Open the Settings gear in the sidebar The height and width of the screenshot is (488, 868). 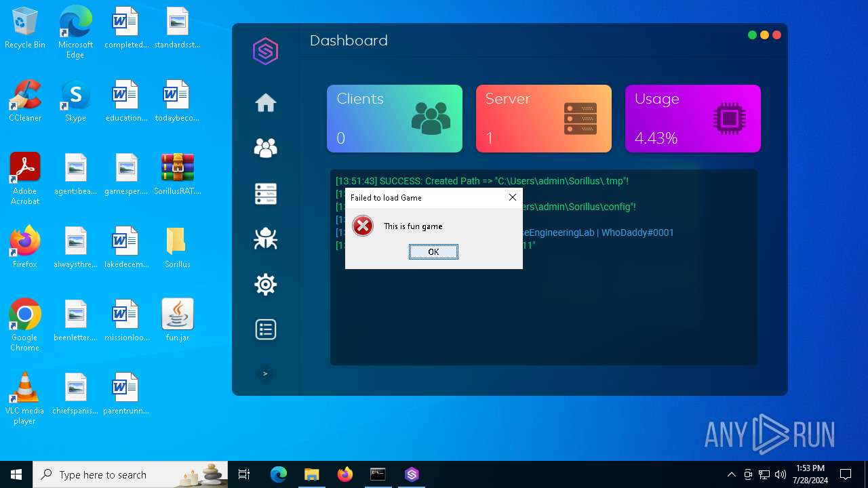point(265,284)
